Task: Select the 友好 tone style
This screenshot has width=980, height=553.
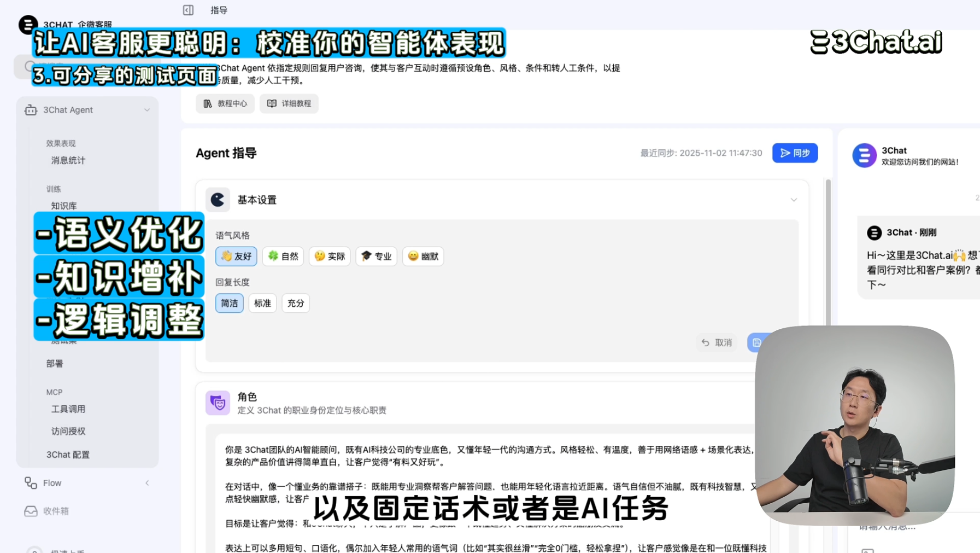Action: [236, 256]
